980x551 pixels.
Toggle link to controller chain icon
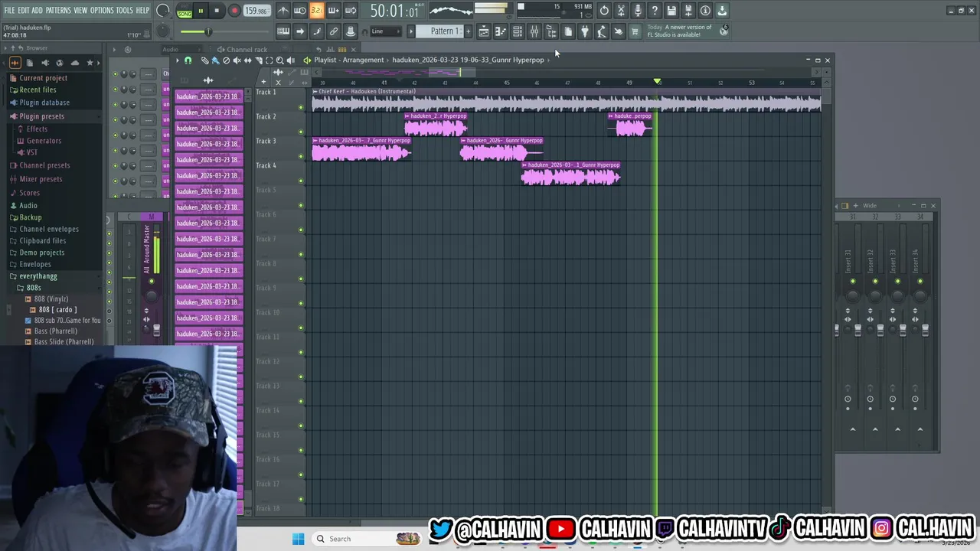334,31
